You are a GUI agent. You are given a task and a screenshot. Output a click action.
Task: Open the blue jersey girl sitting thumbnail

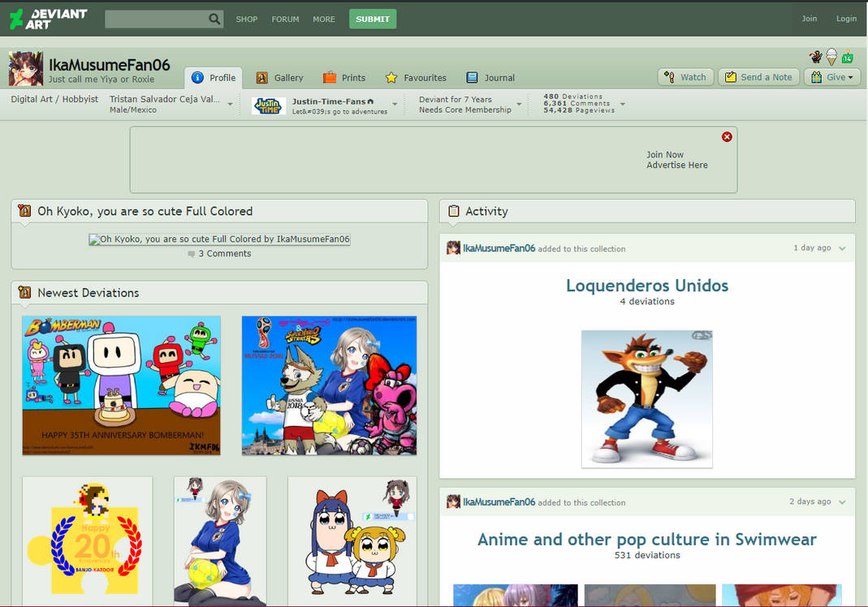(220, 541)
